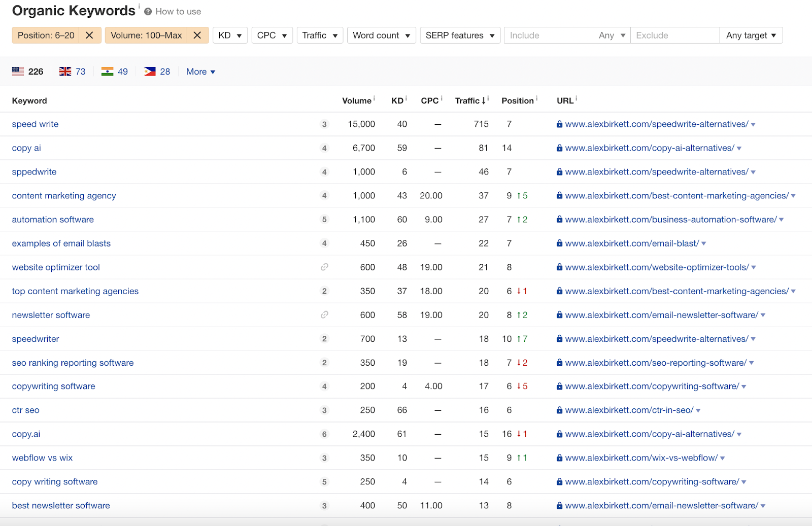Open the automation software keyword link
The width and height of the screenshot is (812, 526).
[53, 220]
